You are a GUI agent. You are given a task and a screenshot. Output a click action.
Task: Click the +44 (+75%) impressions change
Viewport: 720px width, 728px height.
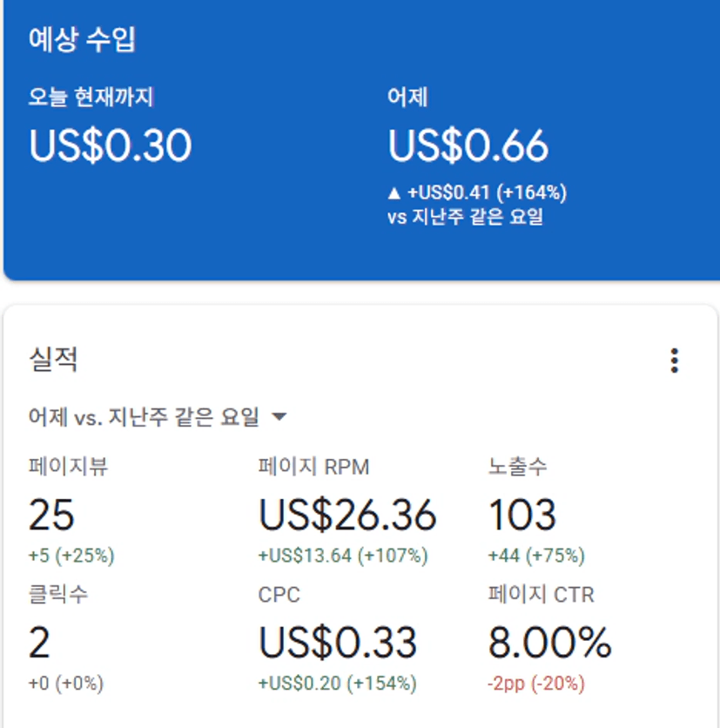coord(536,556)
